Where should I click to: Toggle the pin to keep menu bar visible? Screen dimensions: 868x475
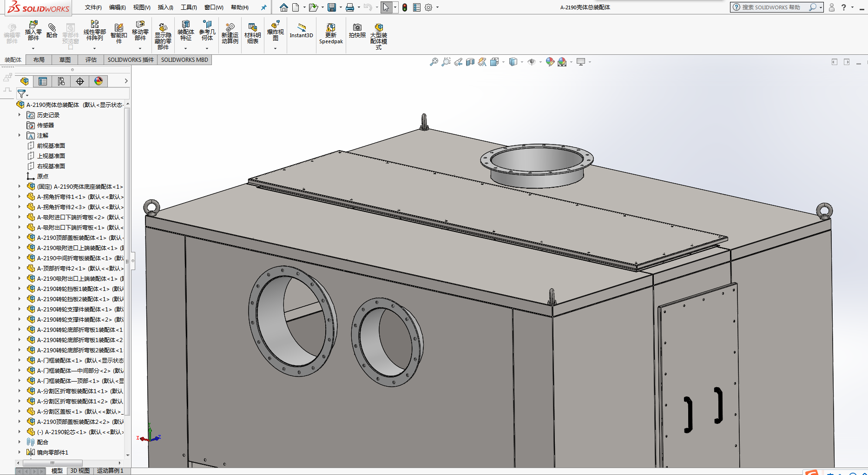pyautogui.click(x=264, y=7)
